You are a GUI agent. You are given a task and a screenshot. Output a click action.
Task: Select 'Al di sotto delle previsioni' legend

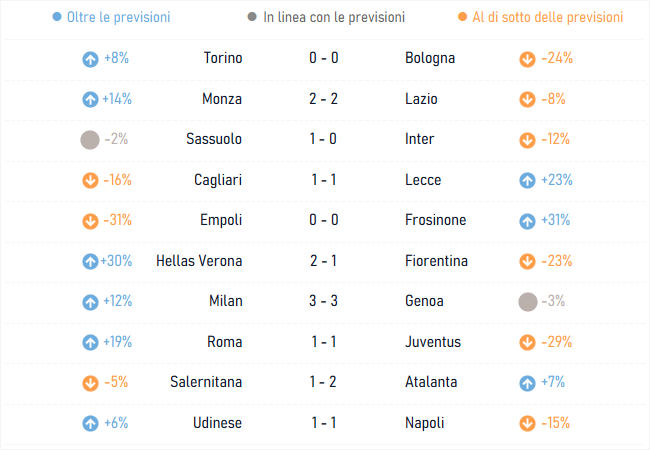tap(540, 17)
